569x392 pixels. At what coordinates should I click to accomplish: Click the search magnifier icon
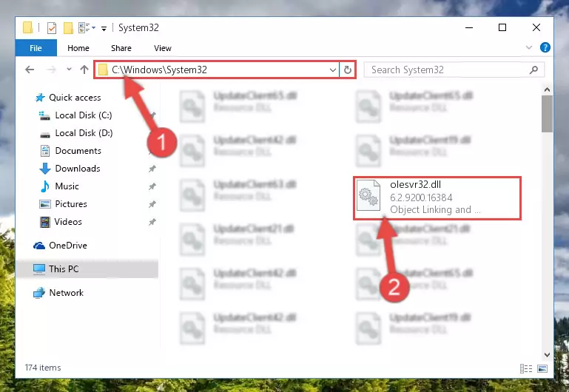coord(533,70)
